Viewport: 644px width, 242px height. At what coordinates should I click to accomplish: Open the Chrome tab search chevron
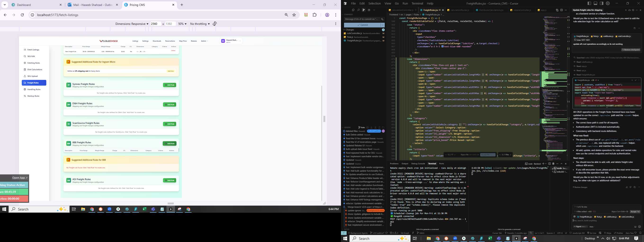point(5,5)
